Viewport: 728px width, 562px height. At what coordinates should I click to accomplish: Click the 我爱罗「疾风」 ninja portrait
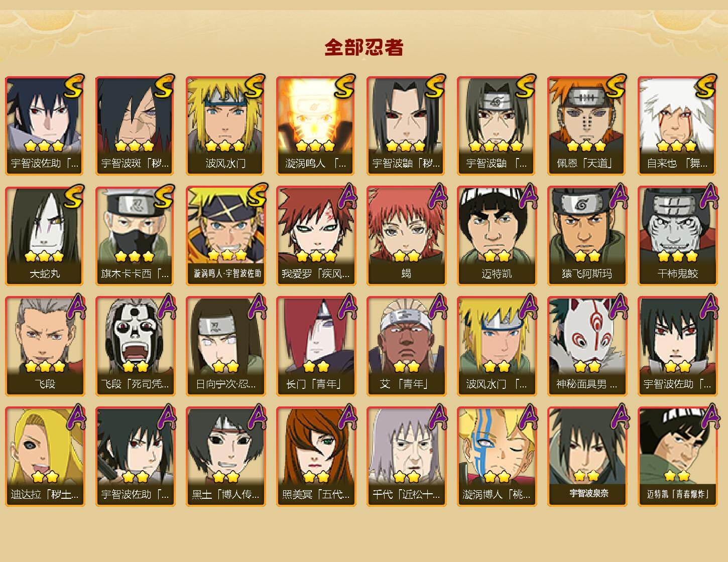click(x=315, y=236)
